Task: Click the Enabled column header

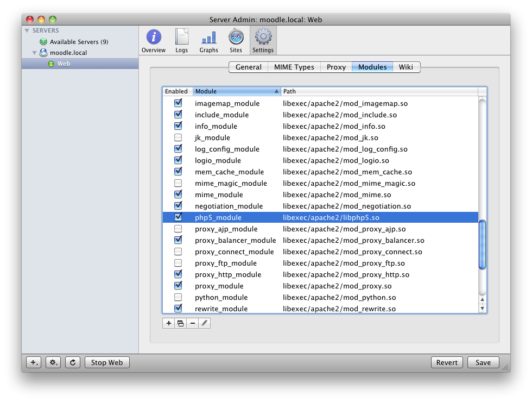Action: [x=178, y=91]
